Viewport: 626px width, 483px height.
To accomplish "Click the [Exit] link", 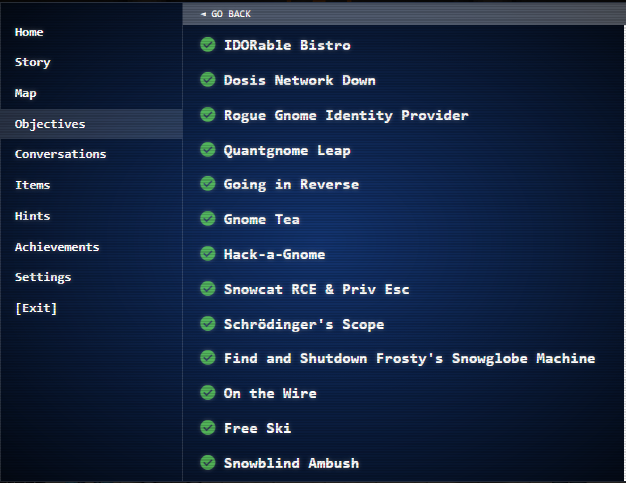I will coord(36,308).
